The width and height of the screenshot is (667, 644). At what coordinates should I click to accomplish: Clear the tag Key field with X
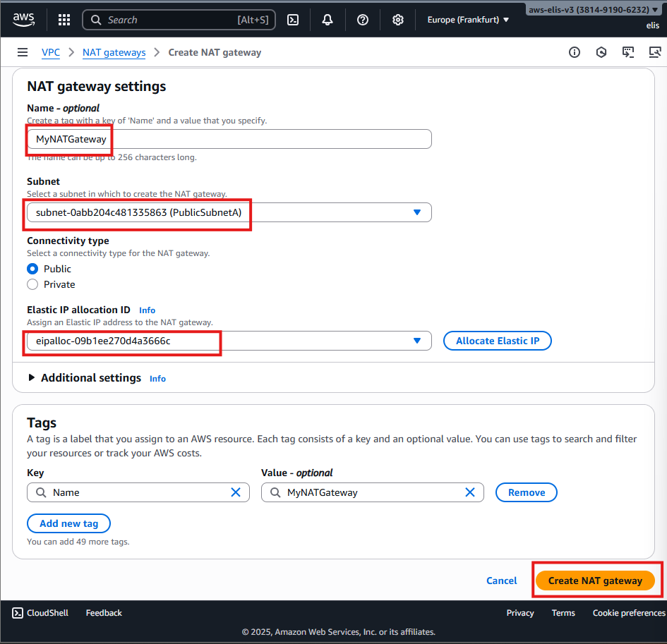(236, 492)
